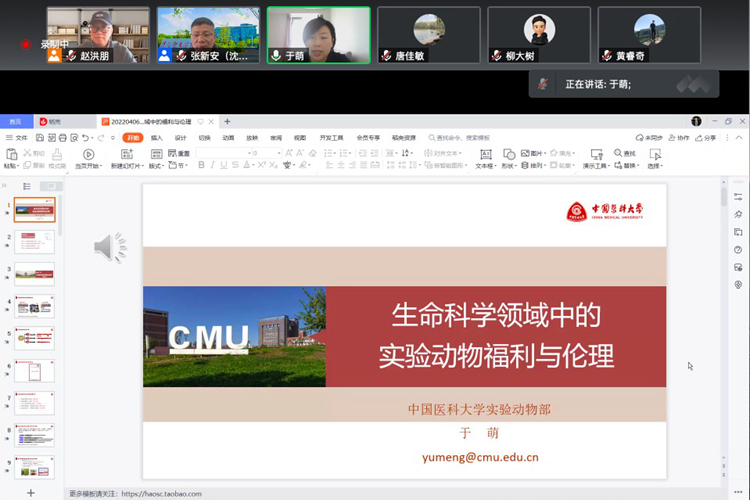The height and width of the screenshot is (500, 750).
Task: Select slide 3 thumbnail in panel
Action: tap(34, 274)
